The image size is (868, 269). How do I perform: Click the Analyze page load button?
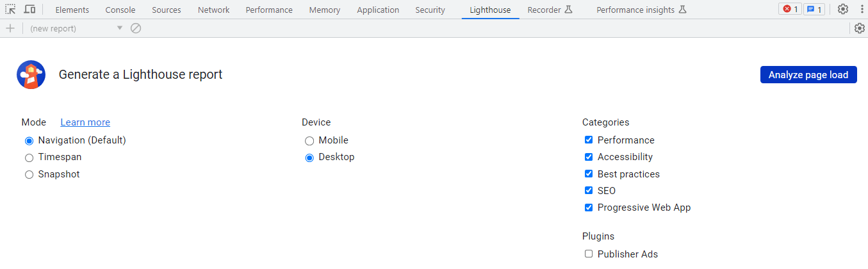[x=808, y=74]
